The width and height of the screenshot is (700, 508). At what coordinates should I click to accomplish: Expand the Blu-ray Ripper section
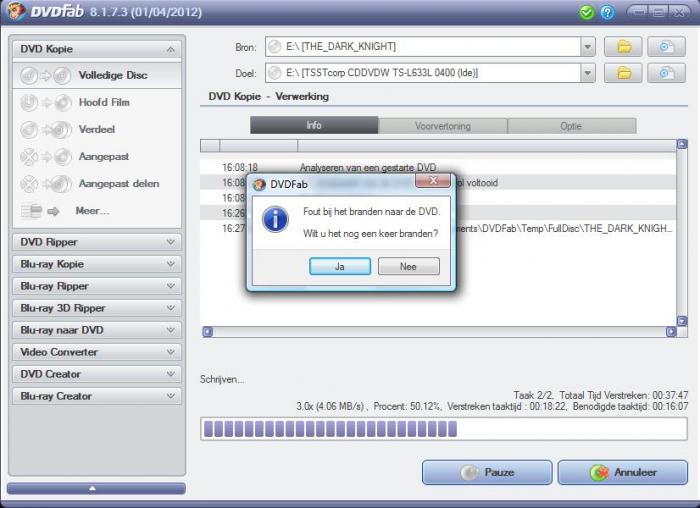pos(97,286)
